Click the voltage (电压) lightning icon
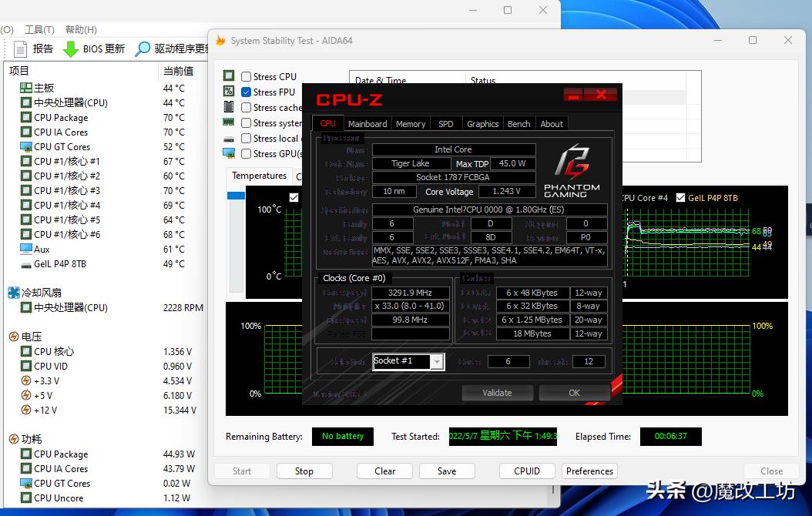The width and height of the screenshot is (812, 516). coord(14,337)
